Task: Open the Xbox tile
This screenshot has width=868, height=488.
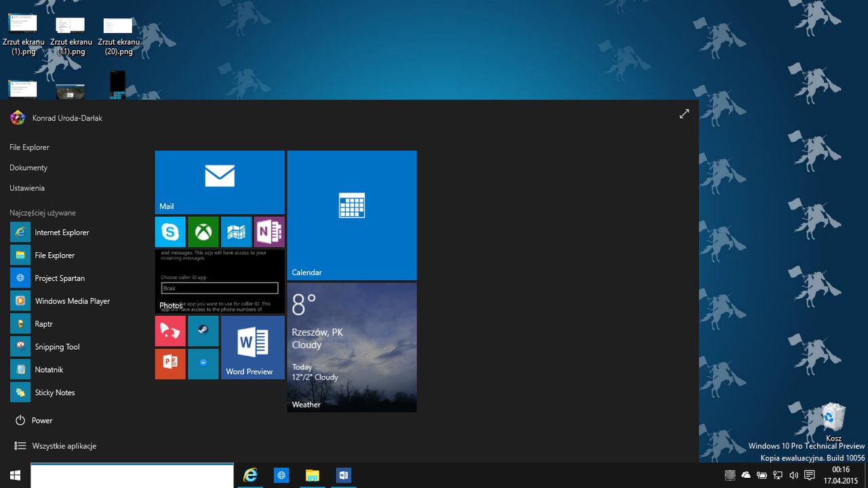Action: pos(203,232)
